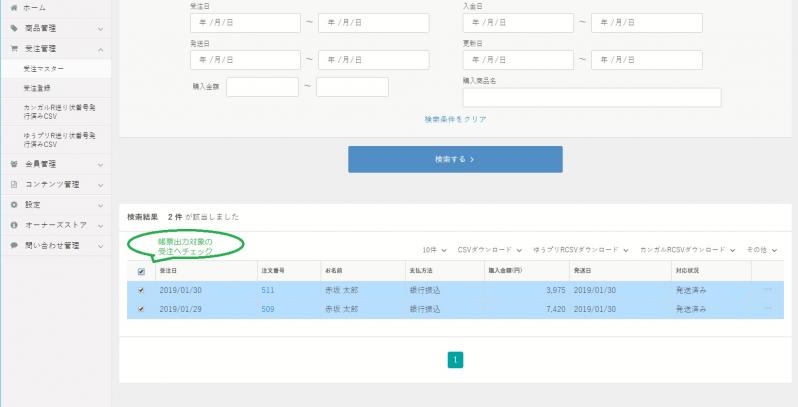Click the 問い合わせ管理 speech bubble icon

14,245
